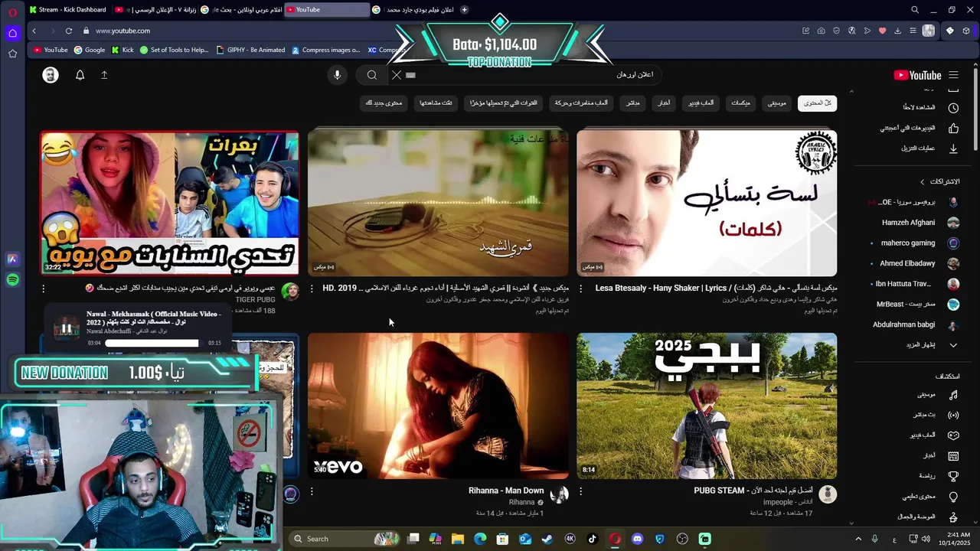Screen dimensions: 980x551
Task: Open Music explore icon in sidebar
Action: point(953,395)
